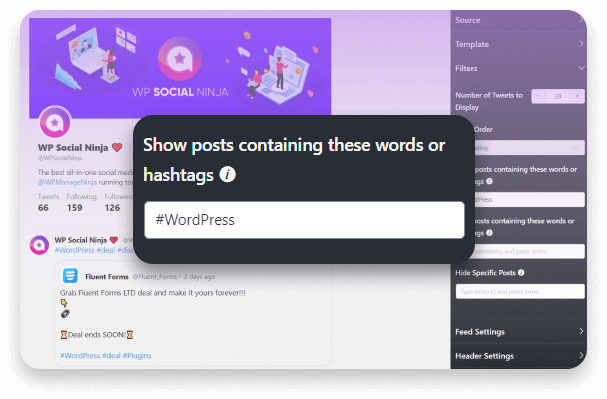Open the @WPManageNinja mention link

[67, 182]
